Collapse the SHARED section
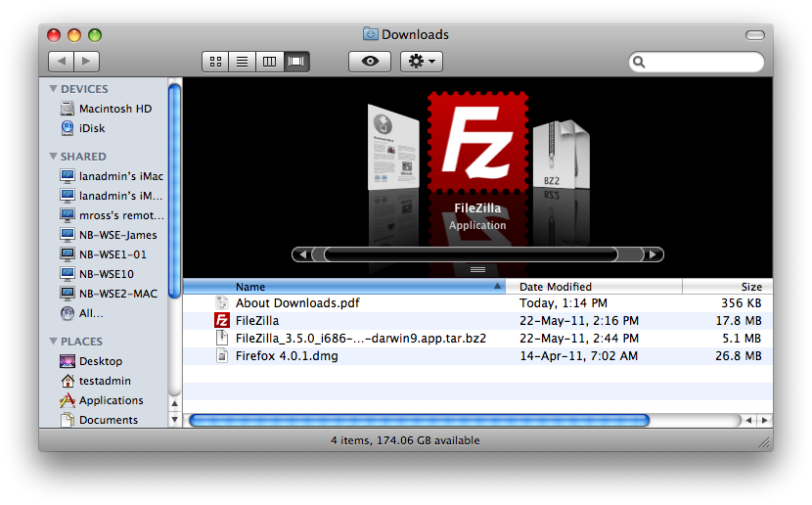The width and height of the screenshot is (812, 505). point(53,156)
